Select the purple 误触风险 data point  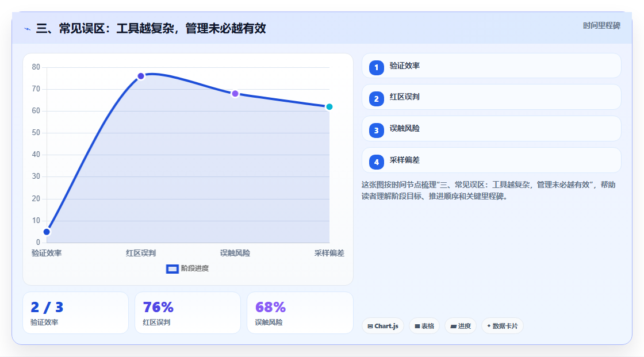(235, 94)
